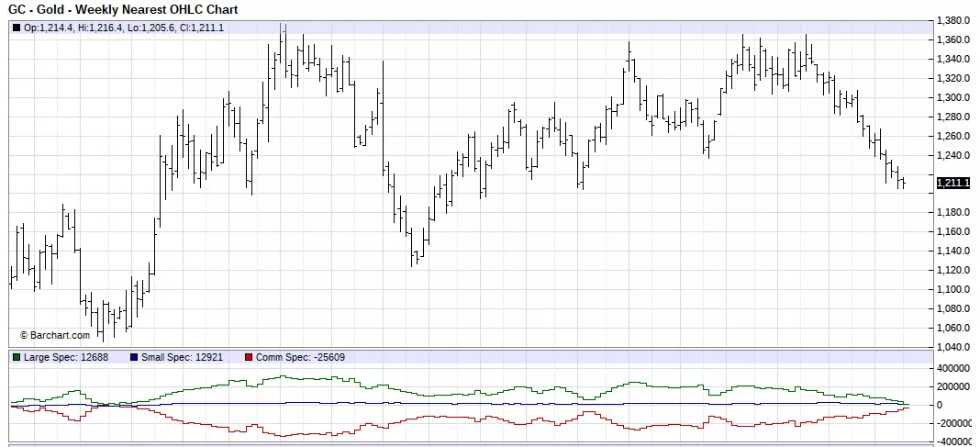Click the green Large Spec legend square
This screenshot has width=980, height=447.
pos(17,358)
